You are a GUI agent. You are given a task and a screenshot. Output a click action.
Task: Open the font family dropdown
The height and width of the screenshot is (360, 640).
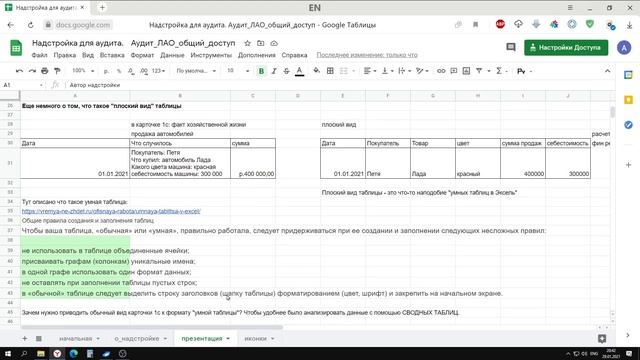196,71
